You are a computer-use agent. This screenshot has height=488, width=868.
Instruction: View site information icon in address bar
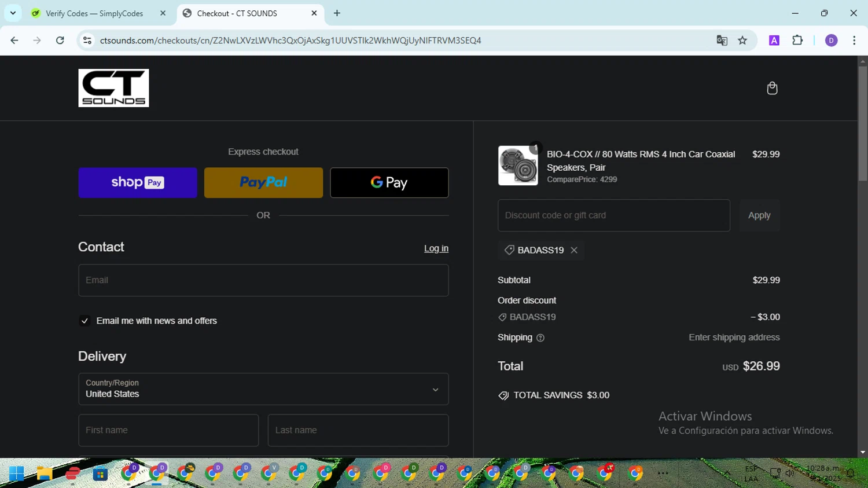pyautogui.click(x=87, y=41)
